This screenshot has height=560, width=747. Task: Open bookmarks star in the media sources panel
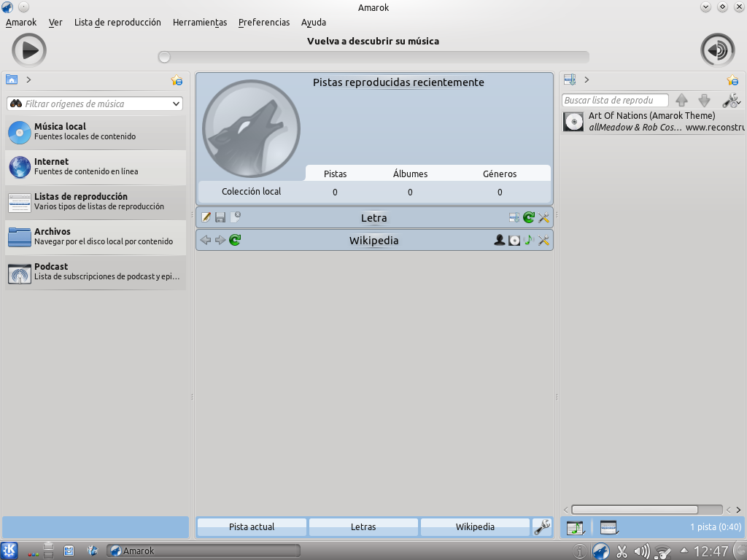(x=177, y=80)
